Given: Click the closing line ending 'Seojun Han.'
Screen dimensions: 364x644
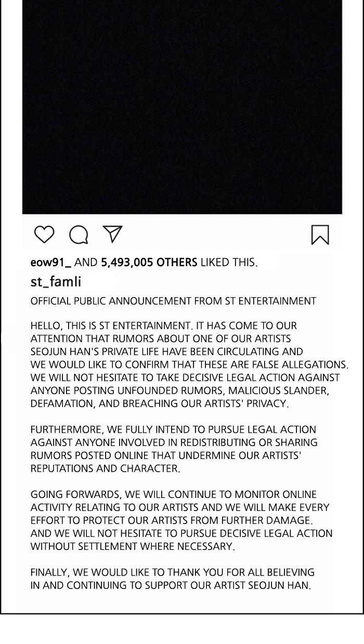Looking at the screenshot, I should (x=171, y=585).
